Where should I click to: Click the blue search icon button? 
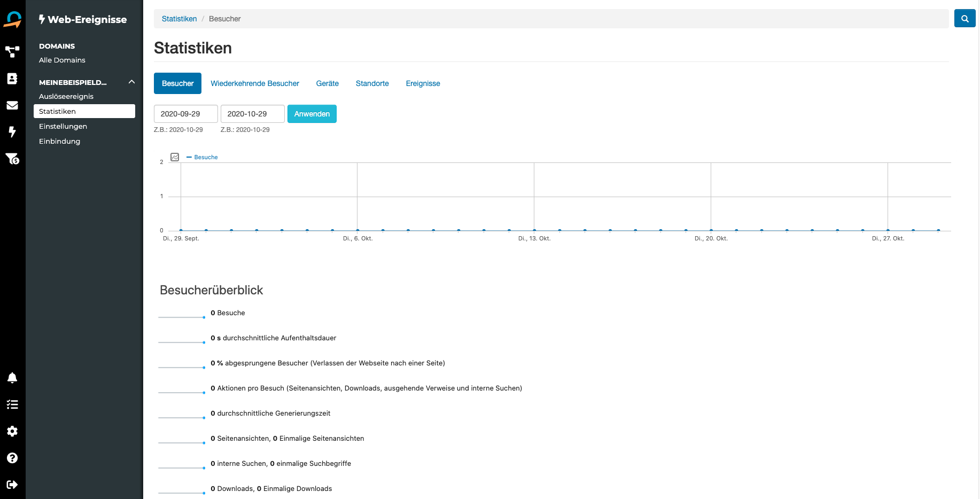965,19
